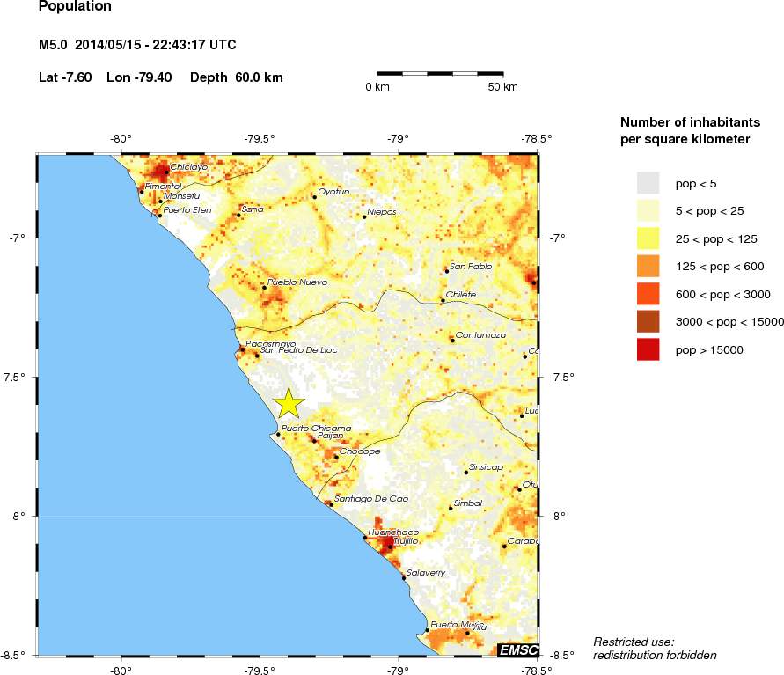Click the left '-8°' latitude label
Screen dimensions: 784x675
[17, 516]
